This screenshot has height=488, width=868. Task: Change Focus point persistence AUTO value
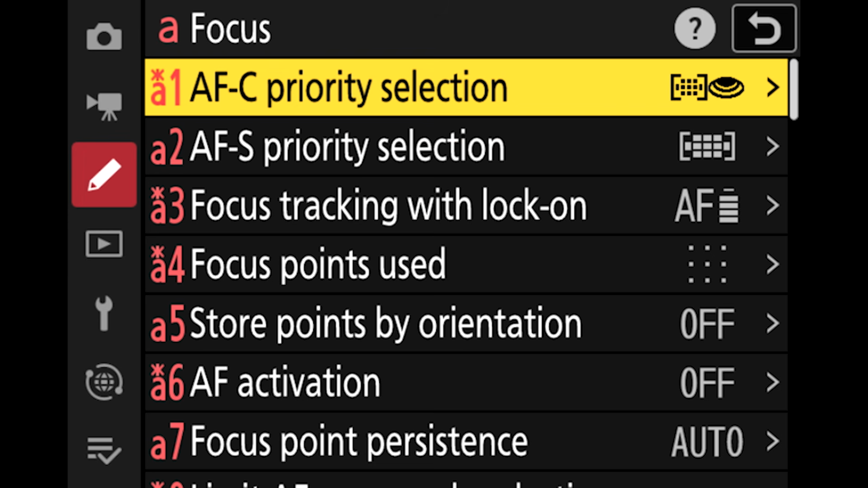(707, 441)
